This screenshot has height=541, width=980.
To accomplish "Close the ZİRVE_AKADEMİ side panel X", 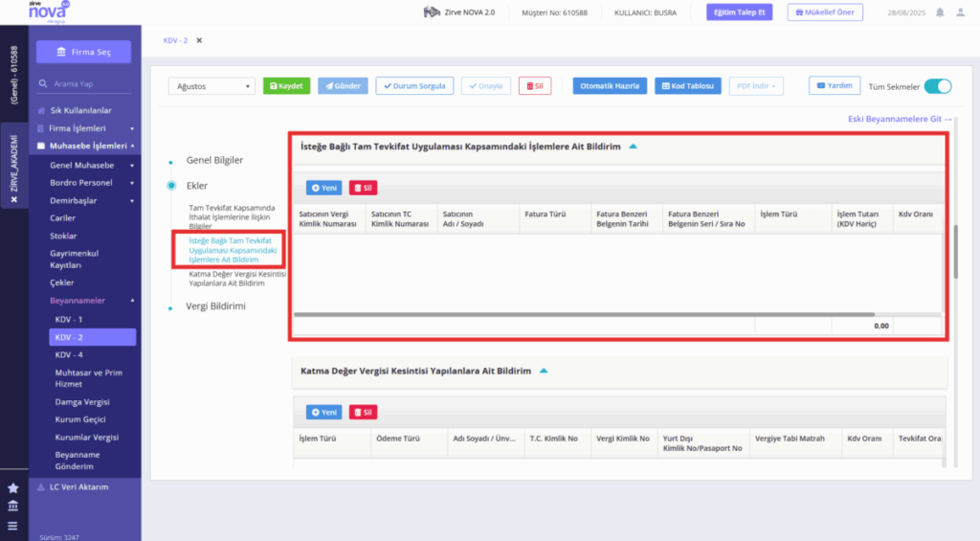I will 14,200.
